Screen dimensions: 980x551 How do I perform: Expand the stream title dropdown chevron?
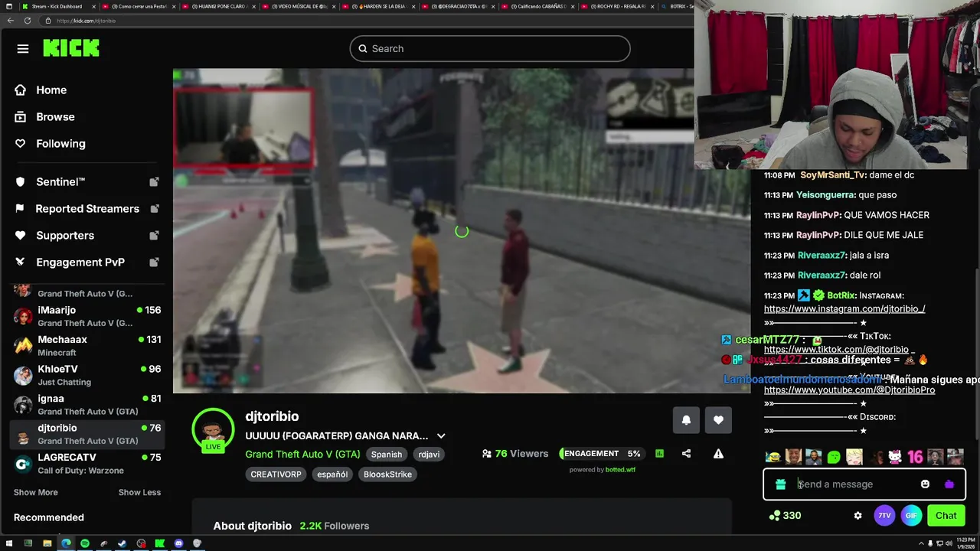pos(440,436)
